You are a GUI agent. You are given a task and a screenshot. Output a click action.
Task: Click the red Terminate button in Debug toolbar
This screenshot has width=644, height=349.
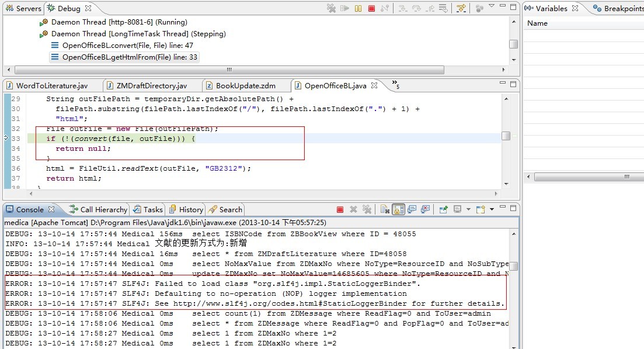[371, 8]
